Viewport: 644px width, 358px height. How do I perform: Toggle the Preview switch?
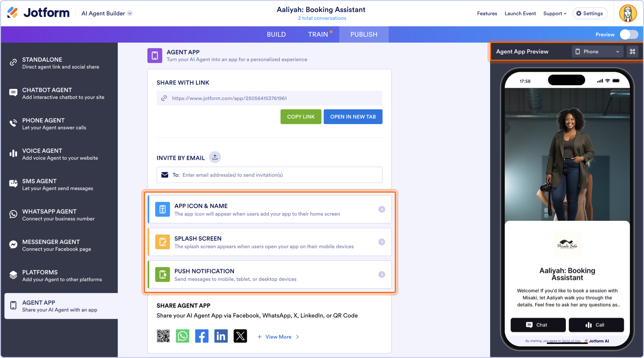tap(629, 35)
